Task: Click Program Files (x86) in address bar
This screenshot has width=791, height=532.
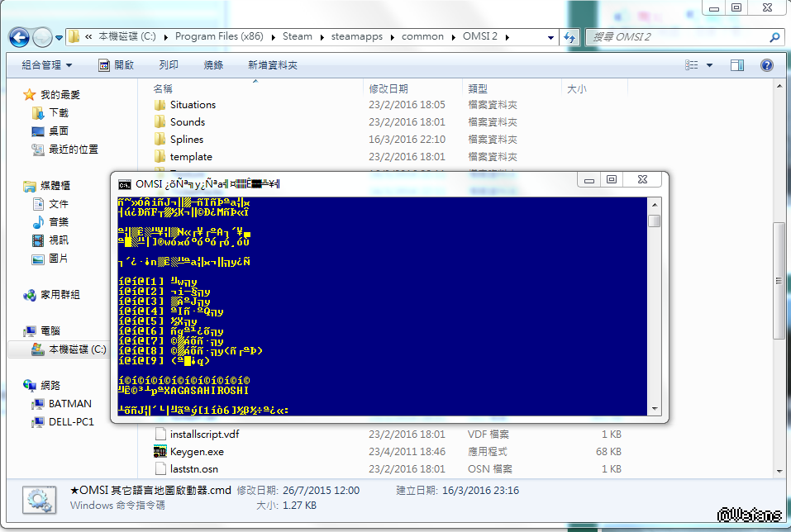Action: pyautogui.click(x=219, y=36)
